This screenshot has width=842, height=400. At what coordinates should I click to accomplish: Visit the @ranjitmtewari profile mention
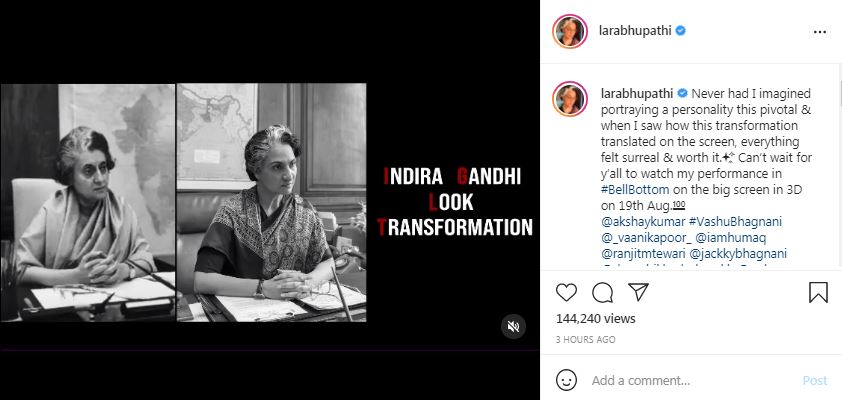[641, 253]
